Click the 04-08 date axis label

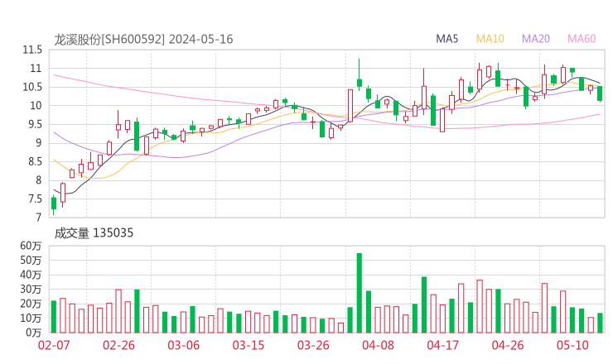[378, 345]
